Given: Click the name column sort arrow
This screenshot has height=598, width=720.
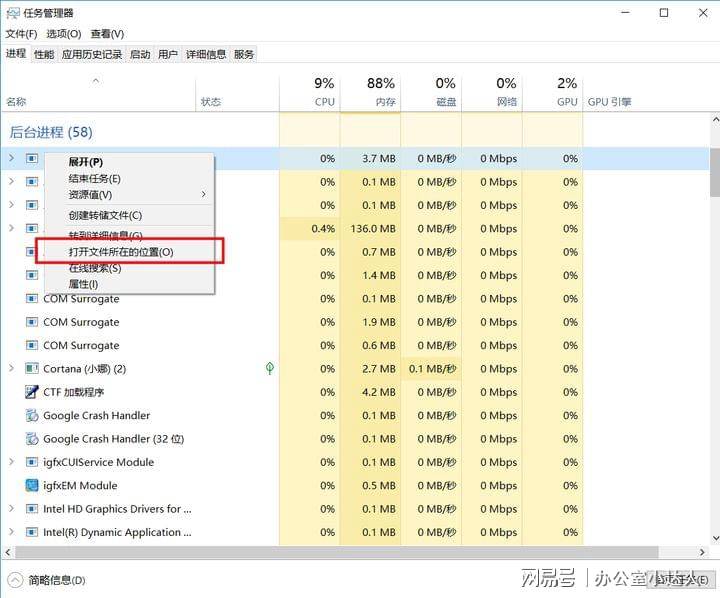Looking at the screenshot, I should click(96, 81).
